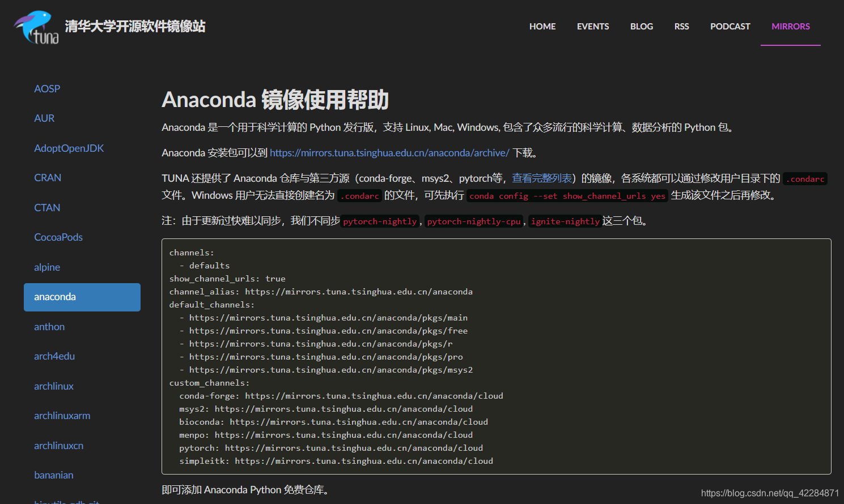Open AOSP in the sidebar
The height and width of the screenshot is (504, 844).
pos(47,89)
